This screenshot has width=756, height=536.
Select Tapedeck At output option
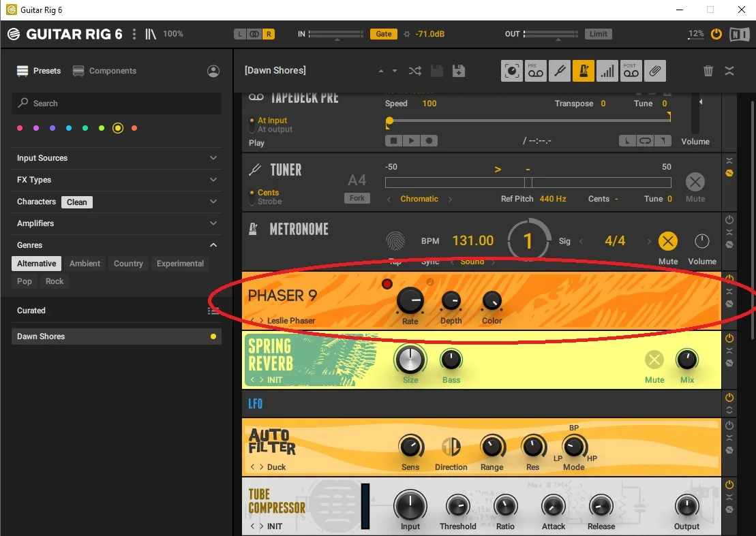click(x=275, y=129)
